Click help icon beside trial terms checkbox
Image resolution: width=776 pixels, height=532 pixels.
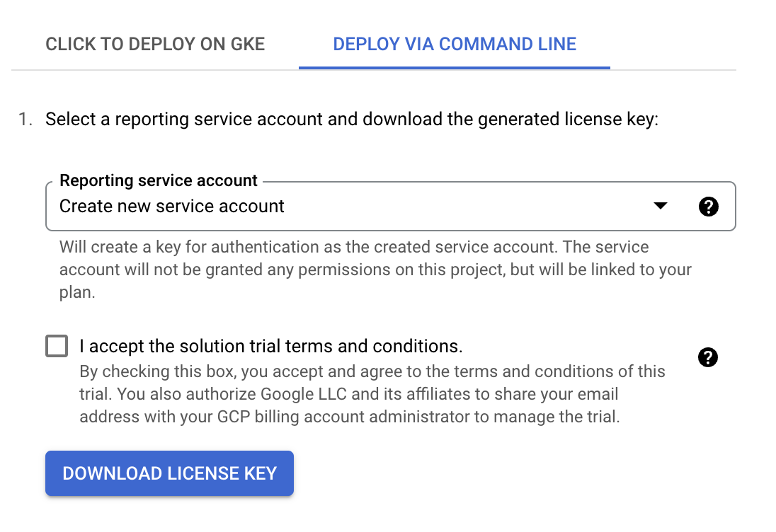(707, 358)
